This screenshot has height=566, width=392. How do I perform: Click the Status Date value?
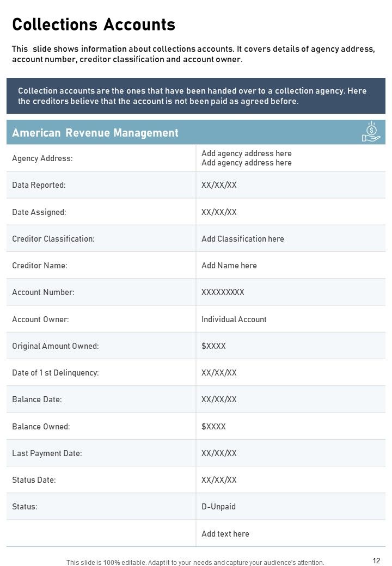point(219,479)
